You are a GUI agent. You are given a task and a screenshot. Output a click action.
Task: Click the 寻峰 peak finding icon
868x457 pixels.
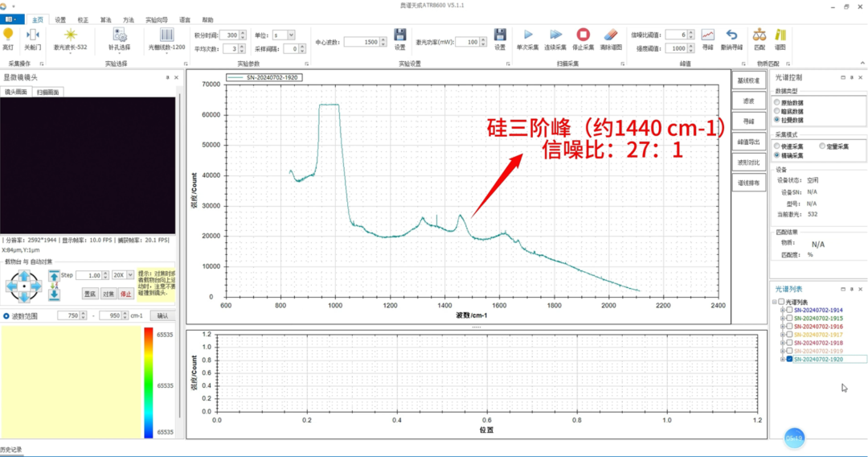[707, 35]
